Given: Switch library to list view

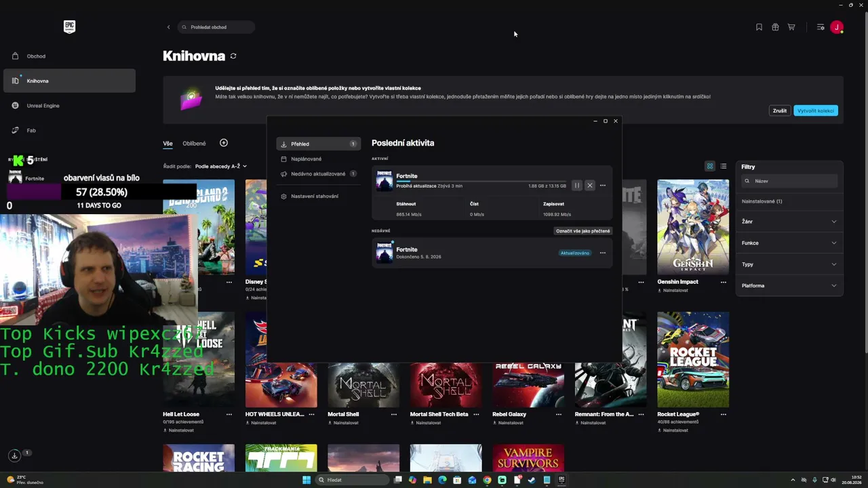Looking at the screenshot, I should point(724,166).
